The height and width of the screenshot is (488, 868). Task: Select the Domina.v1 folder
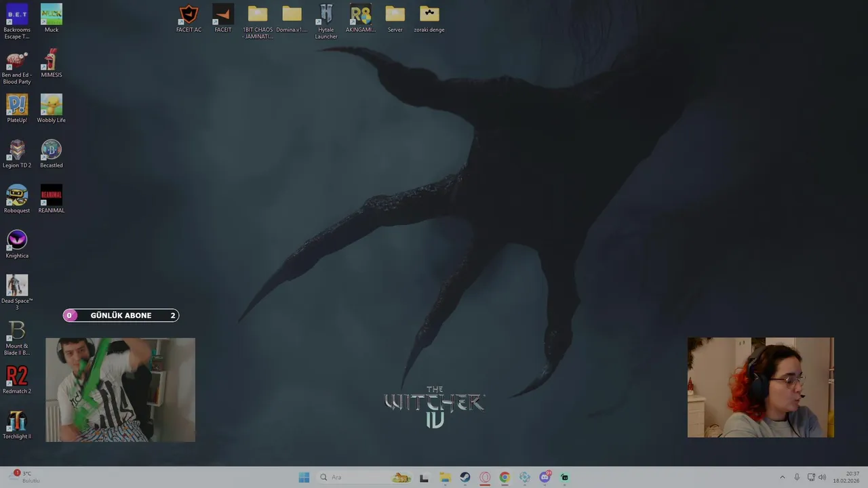[292, 18]
